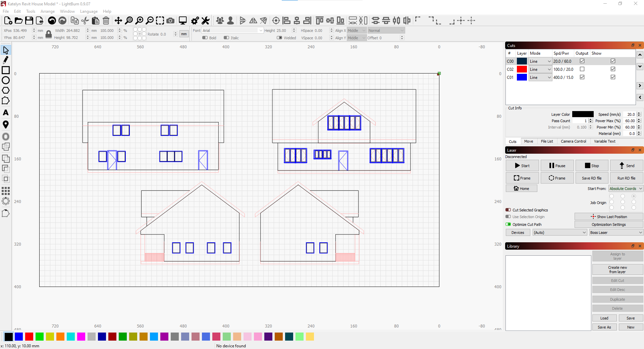The image size is (644, 349).
Task: Open Settings via the gears icon
Action: tap(195, 20)
